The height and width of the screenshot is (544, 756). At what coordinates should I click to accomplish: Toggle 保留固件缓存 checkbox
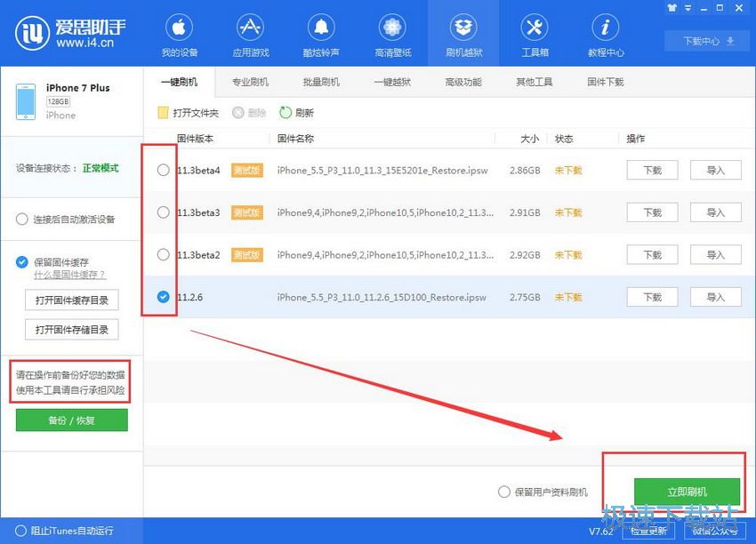click(21, 262)
